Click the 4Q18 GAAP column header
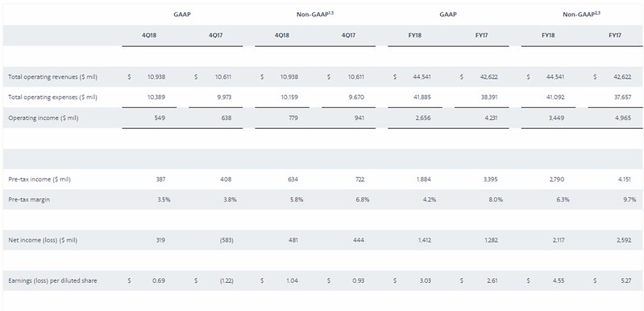Viewport: 644px width, 311px height. 149,35
